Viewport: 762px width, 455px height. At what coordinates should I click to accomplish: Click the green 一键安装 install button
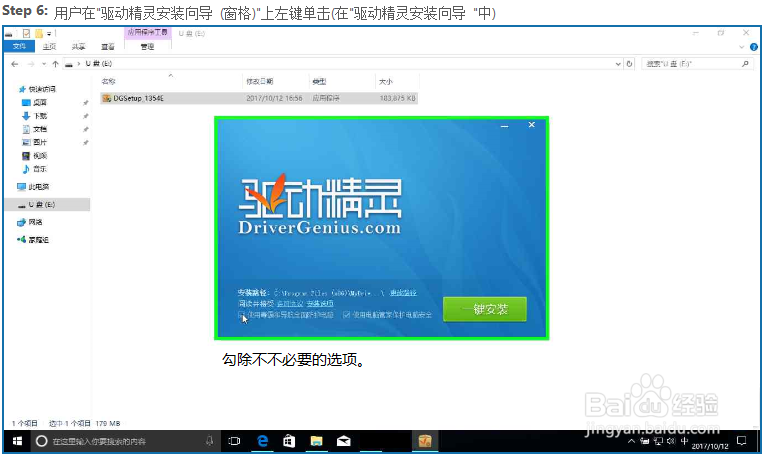[x=485, y=309]
